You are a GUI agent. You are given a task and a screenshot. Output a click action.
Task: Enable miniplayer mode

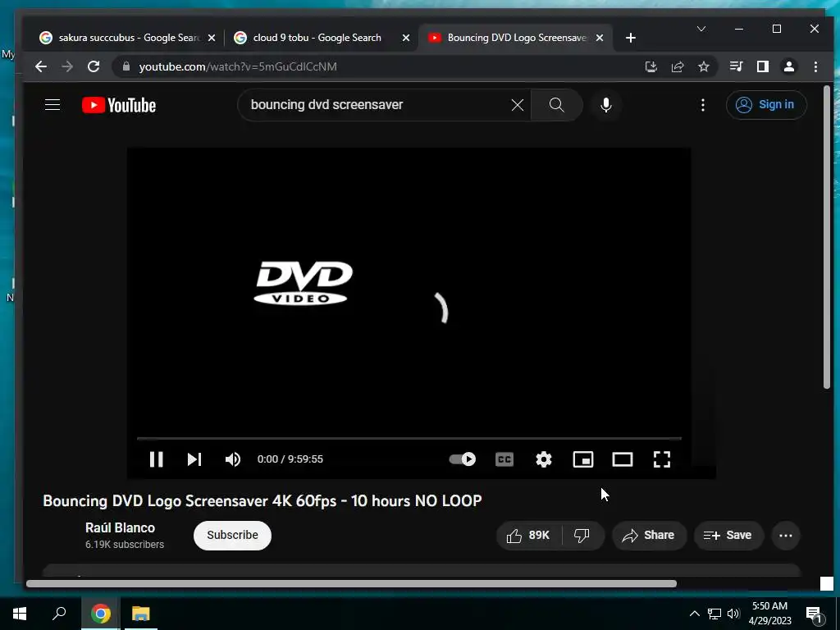tap(583, 459)
